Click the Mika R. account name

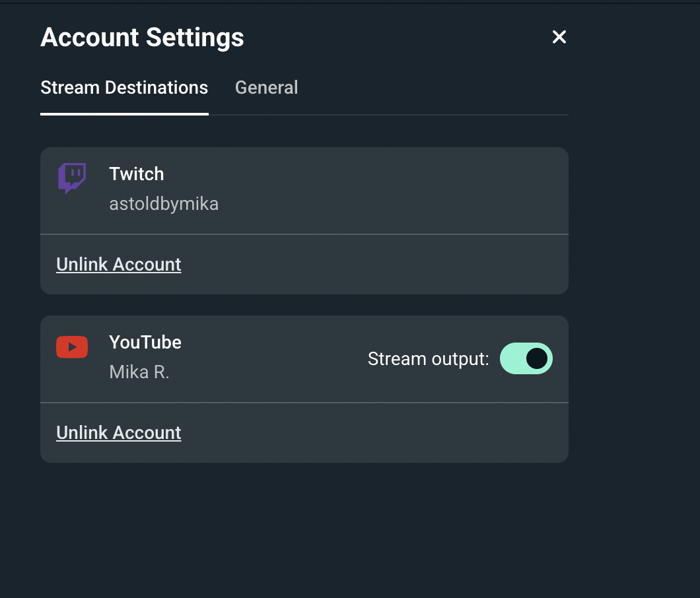click(139, 372)
